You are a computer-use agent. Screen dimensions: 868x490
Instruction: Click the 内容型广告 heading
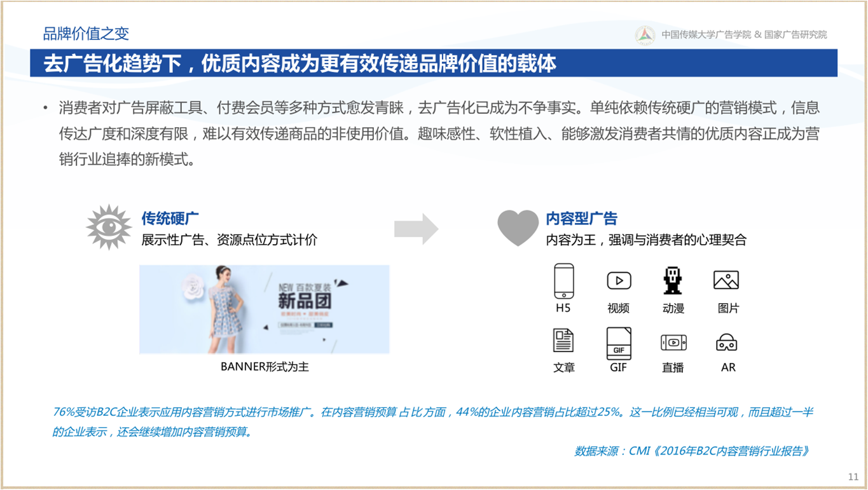pyautogui.click(x=582, y=219)
